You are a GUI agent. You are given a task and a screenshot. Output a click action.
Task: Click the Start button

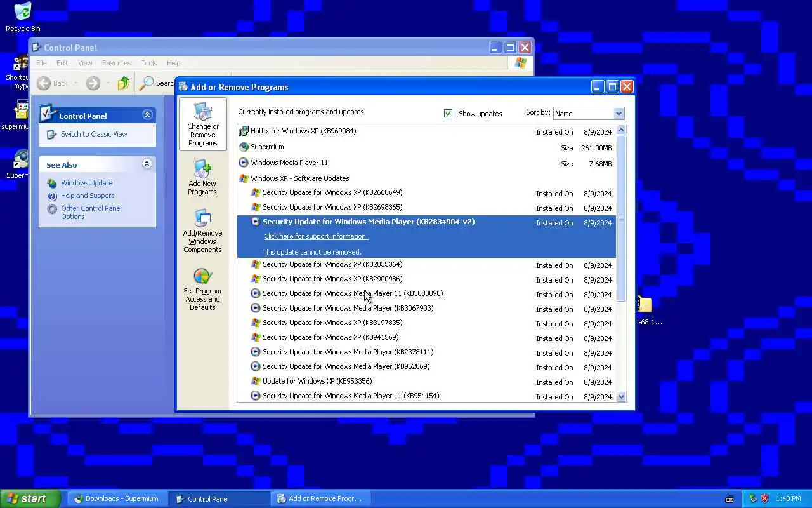(x=30, y=498)
